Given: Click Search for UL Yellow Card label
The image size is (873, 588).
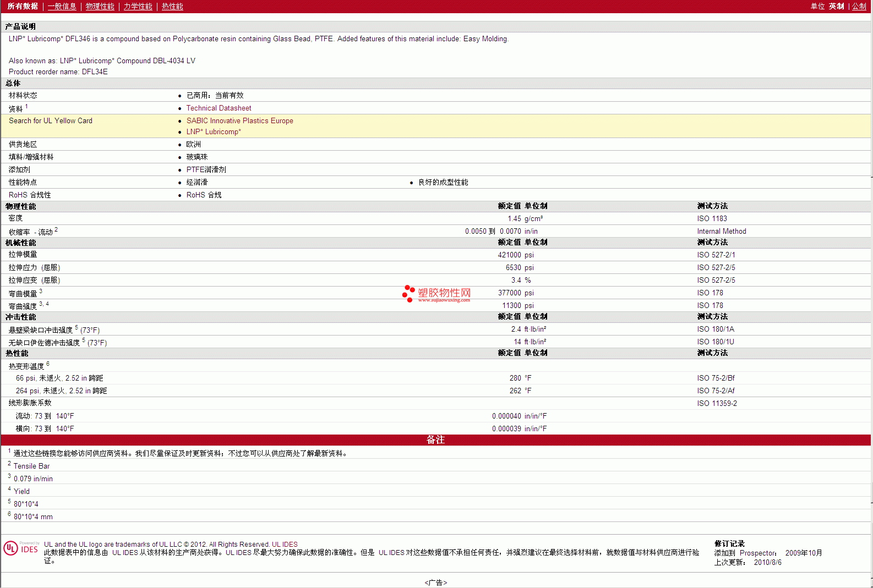Looking at the screenshot, I should click(51, 121).
